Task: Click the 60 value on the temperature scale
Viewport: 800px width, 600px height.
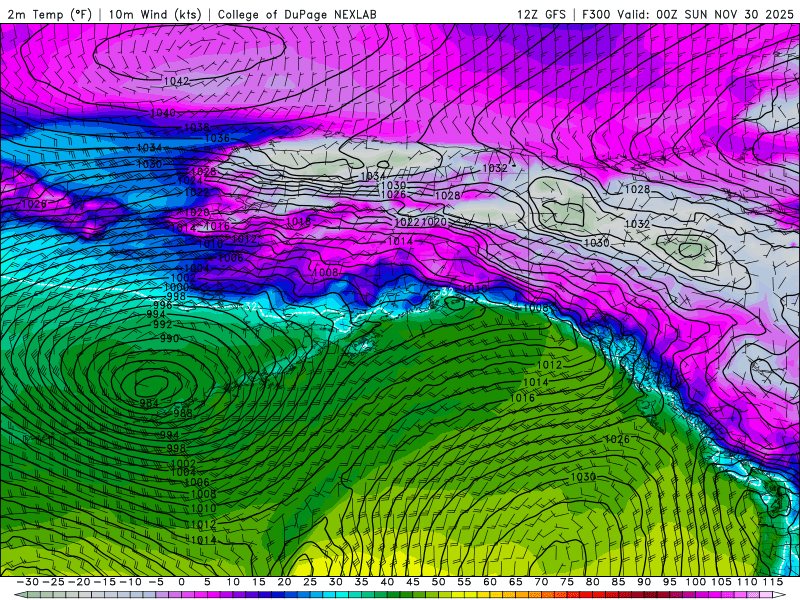Action: (490, 582)
